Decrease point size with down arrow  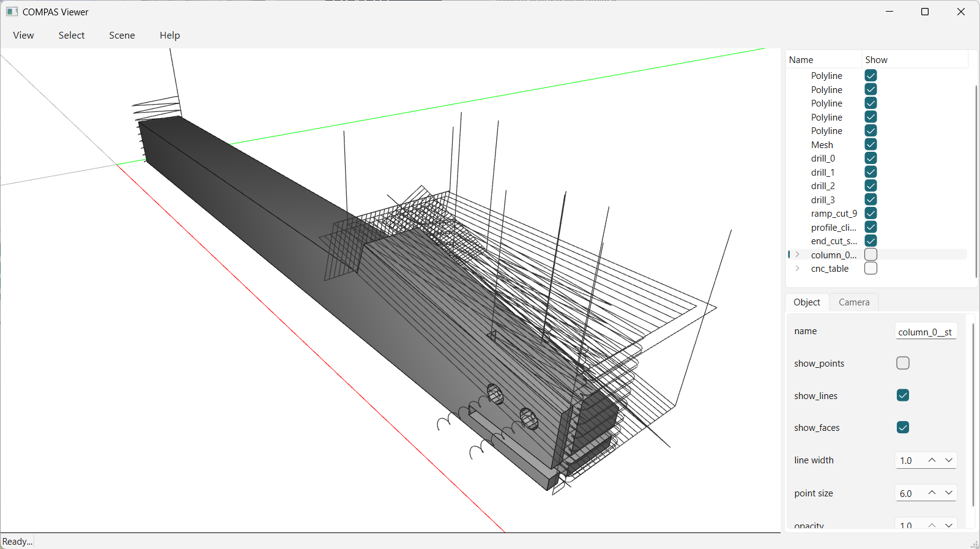click(x=949, y=493)
